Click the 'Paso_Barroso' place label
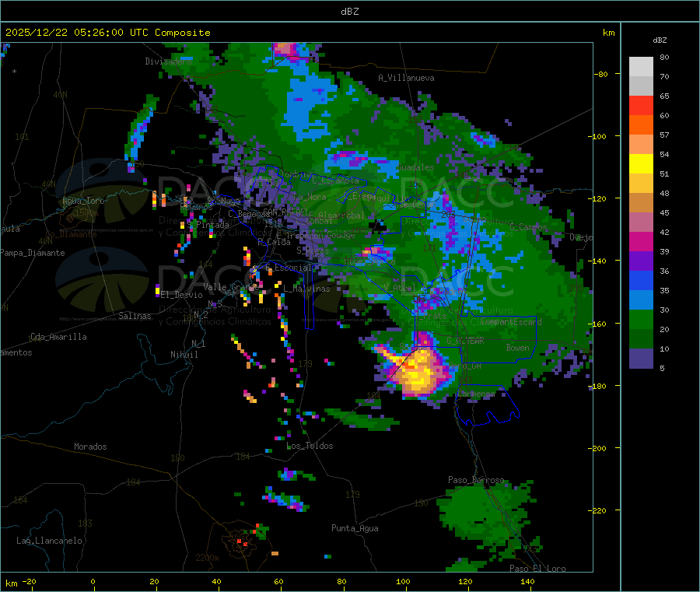This screenshot has height=592, width=700. click(476, 480)
